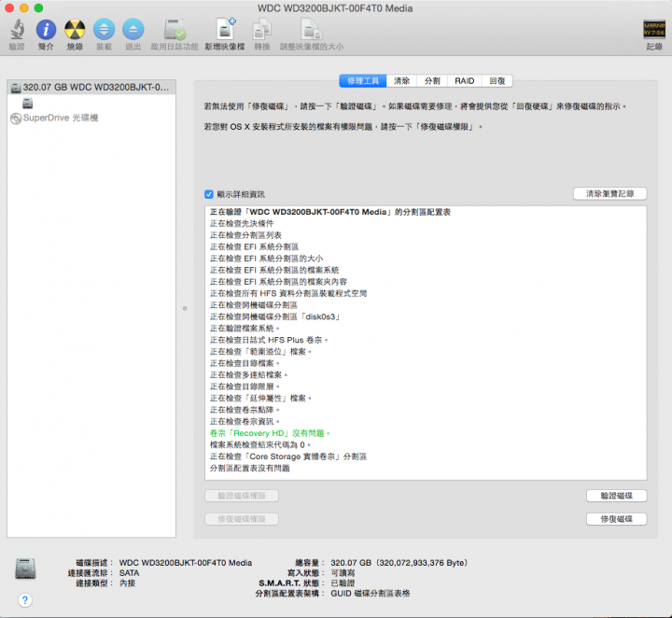The width and height of the screenshot is (672, 618).
Task: Open the Log (記錄) icon
Action: 654,30
